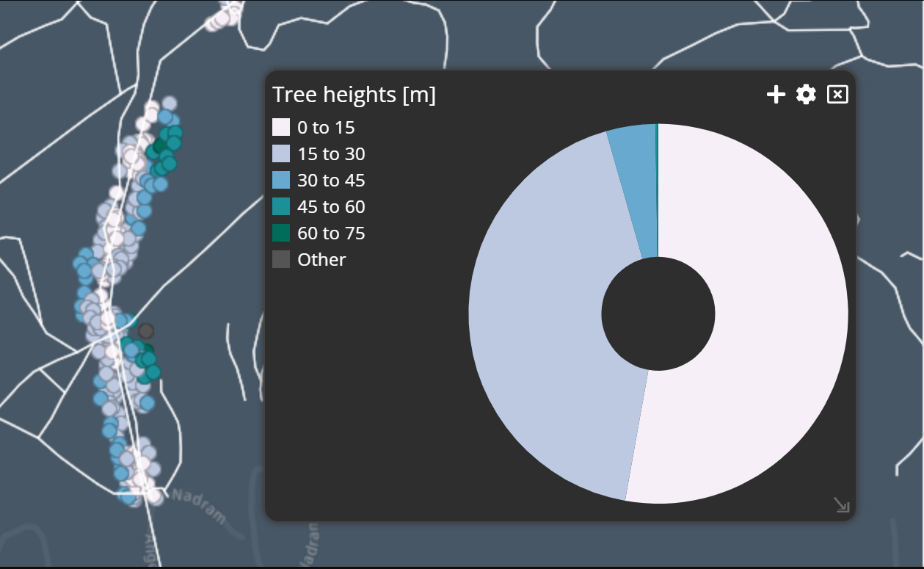Click the dark center of the donut chart
The width and height of the screenshot is (924, 569).
pyautogui.click(x=657, y=314)
